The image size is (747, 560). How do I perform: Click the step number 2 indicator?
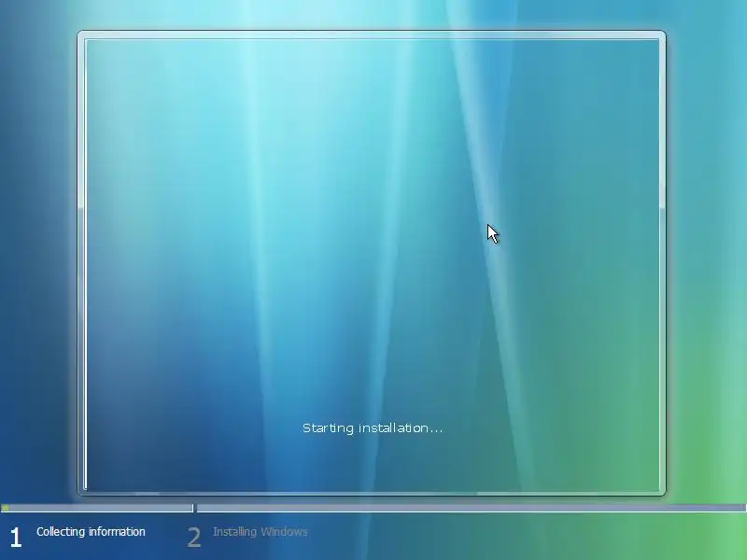(x=193, y=538)
